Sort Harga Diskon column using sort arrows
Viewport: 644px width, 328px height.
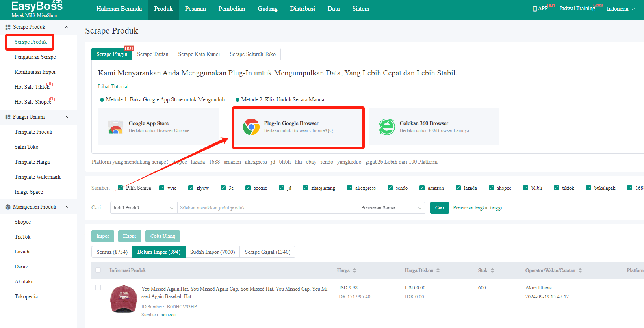coord(438,270)
